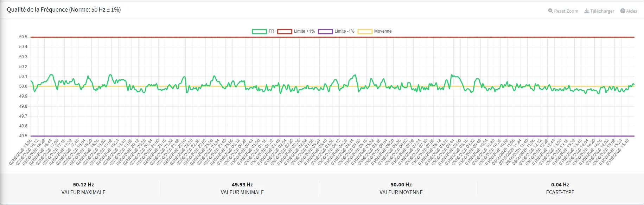The image size is (644, 205).
Task: Click the Aides question mark icon
Action: tap(623, 11)
